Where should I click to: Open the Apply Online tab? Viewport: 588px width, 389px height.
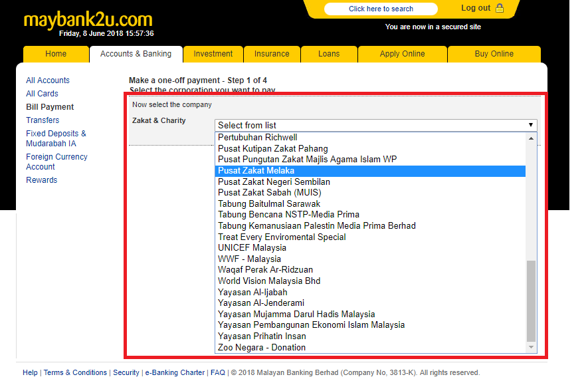pos(402,54)
